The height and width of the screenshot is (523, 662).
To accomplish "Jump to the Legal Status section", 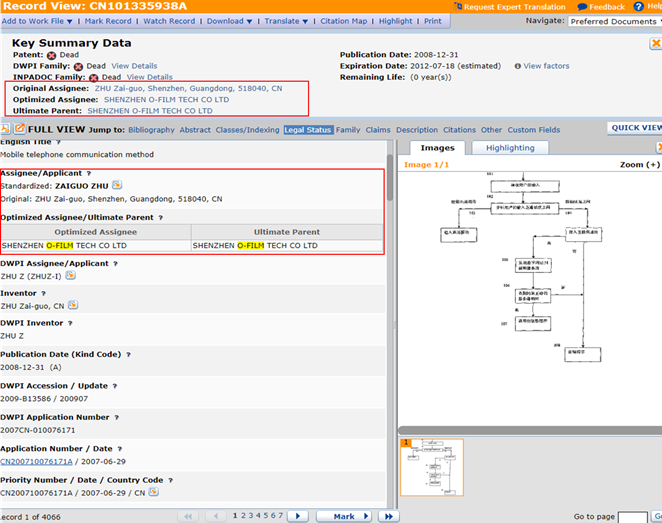I will [308, 130].
